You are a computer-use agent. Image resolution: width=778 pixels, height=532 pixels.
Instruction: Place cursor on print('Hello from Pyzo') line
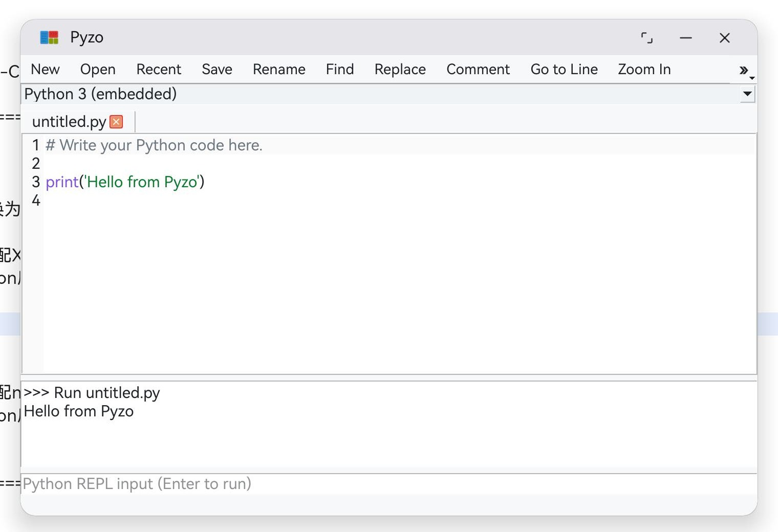tap(125, 182)
